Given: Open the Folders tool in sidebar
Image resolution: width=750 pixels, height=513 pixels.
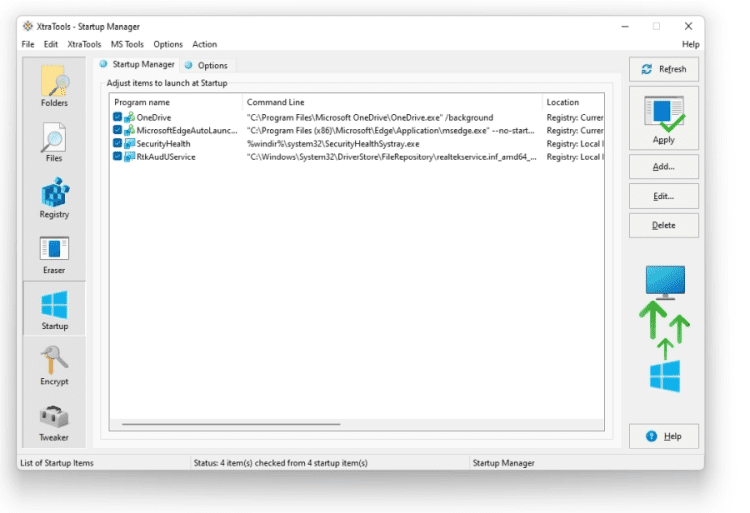Looking at the screenshot, I should pos(54,86).
